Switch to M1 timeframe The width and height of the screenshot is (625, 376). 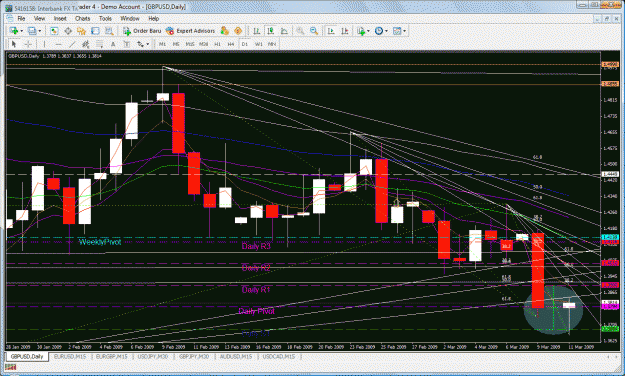point(162,44)
